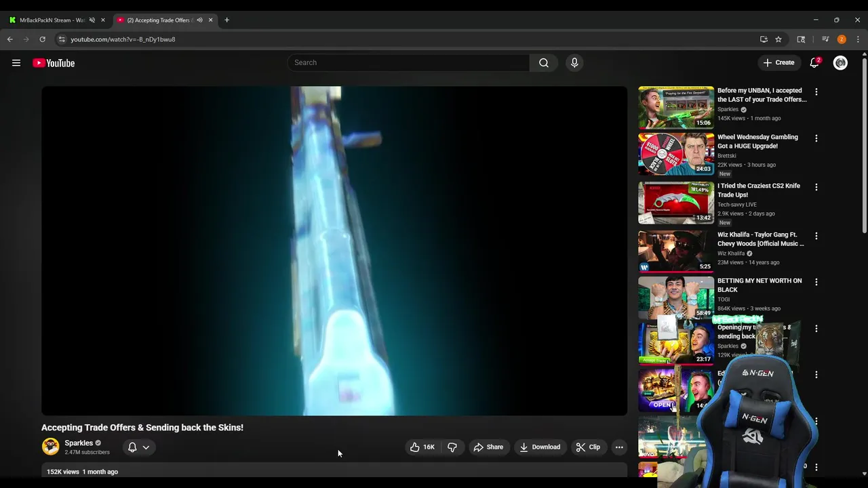Viewport: 868px width, 488px height.
Task: Mute the MrBackPackN Stream tab audio
Action: [92, 20]
